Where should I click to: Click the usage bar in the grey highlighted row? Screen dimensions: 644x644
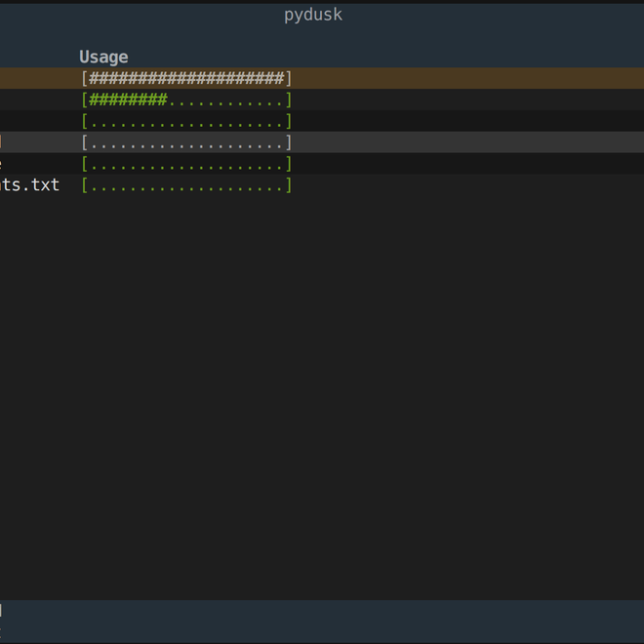coord(186,142)
